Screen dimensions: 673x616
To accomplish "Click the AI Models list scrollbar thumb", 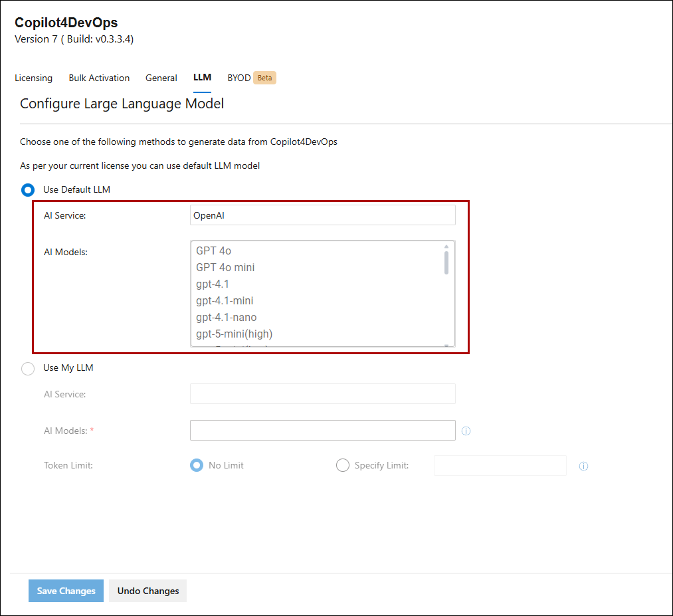I will (446, 262).
